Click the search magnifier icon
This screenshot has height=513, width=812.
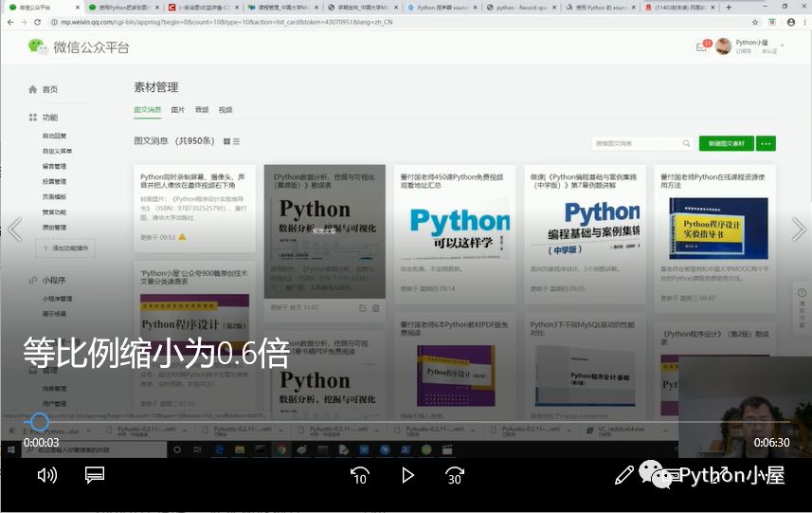(x=686, y=143)
